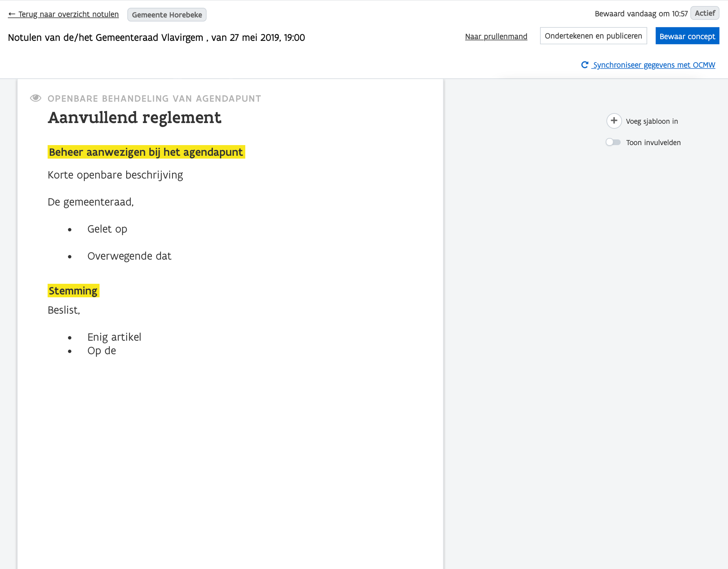728x569 pixels.
Task: Click the Actief status badge
Action: click(705, 13)
